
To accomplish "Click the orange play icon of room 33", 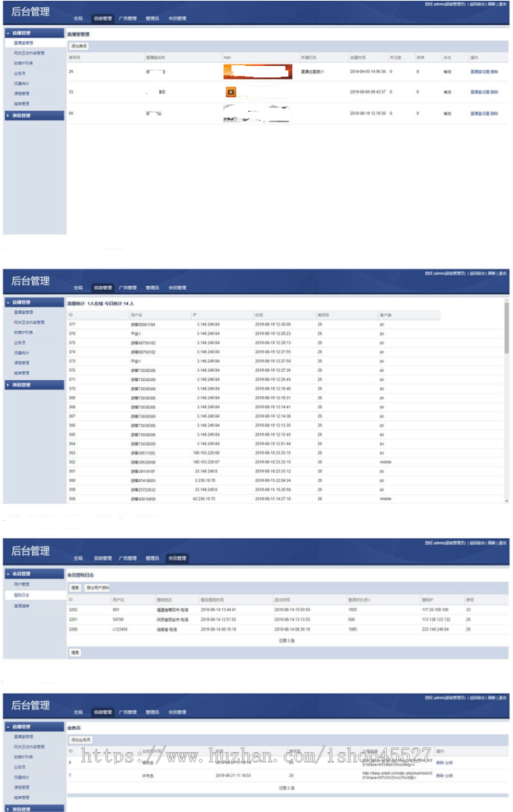I will (231, 92).
